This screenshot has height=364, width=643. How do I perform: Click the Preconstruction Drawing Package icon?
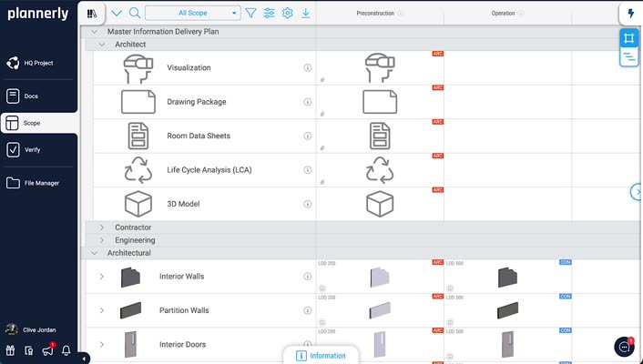pyautogui.click(x=380, y=102)
